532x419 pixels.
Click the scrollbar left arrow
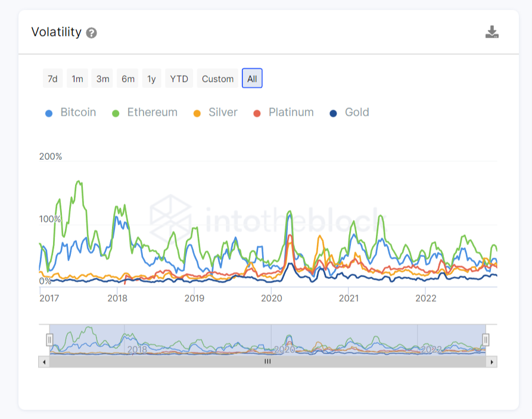[43, 361]
